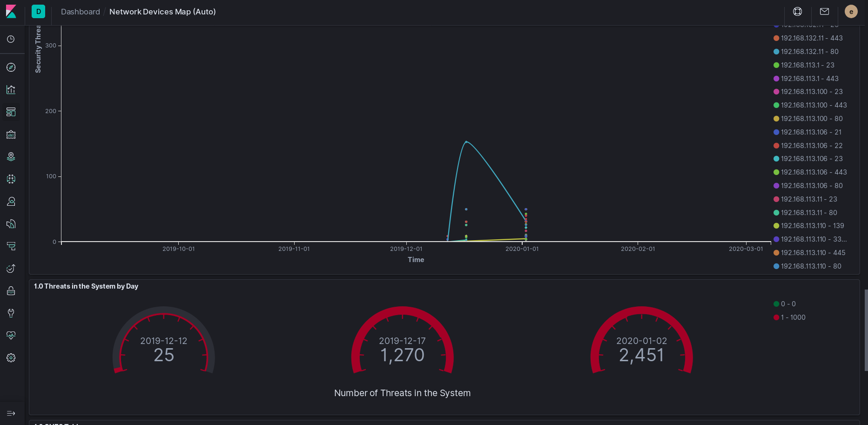This screenshot has width=868, height=425.
Task: Open the newsfeed mail icon
Action: tap(825, 12)
